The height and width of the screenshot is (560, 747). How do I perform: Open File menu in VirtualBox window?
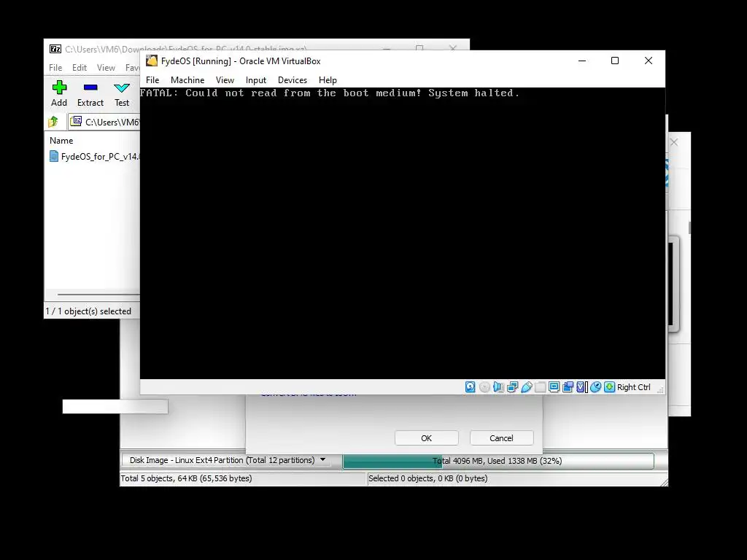click(152, 80)
